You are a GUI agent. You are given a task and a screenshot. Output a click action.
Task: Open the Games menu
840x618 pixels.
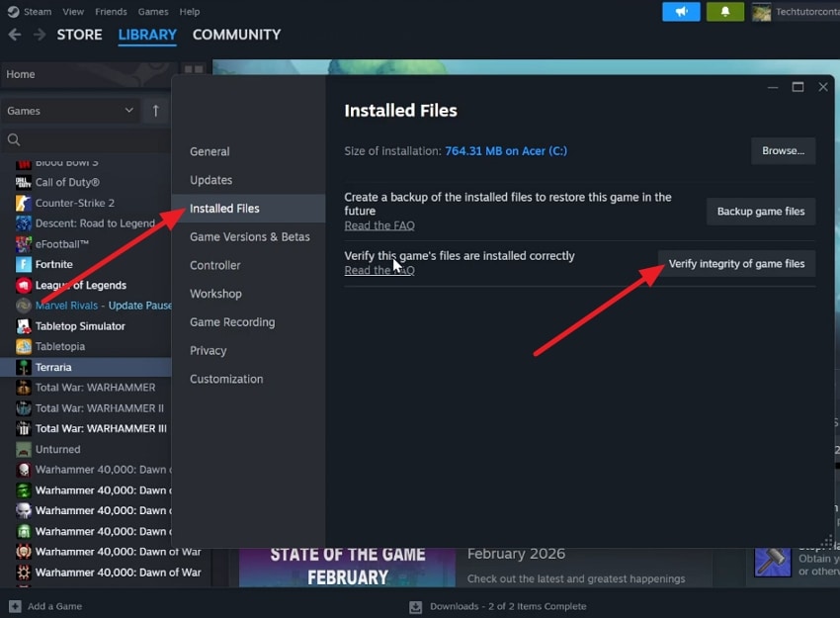152,12
